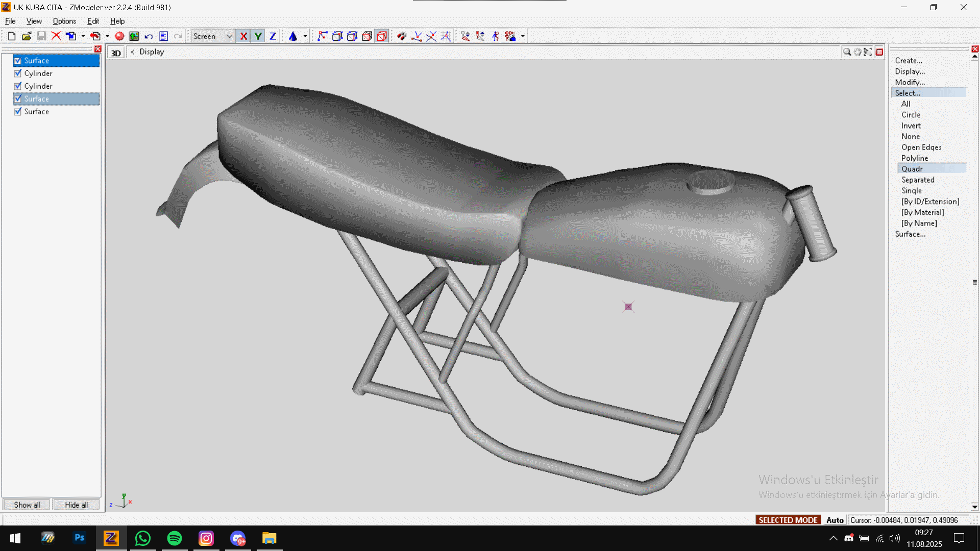Expand the Modify... command group

point(910,82)
